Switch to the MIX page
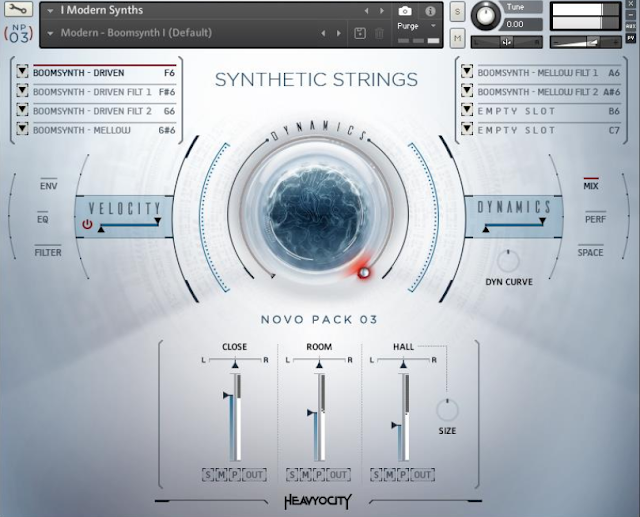Screen dimensions: 640x517 [591, 186]
